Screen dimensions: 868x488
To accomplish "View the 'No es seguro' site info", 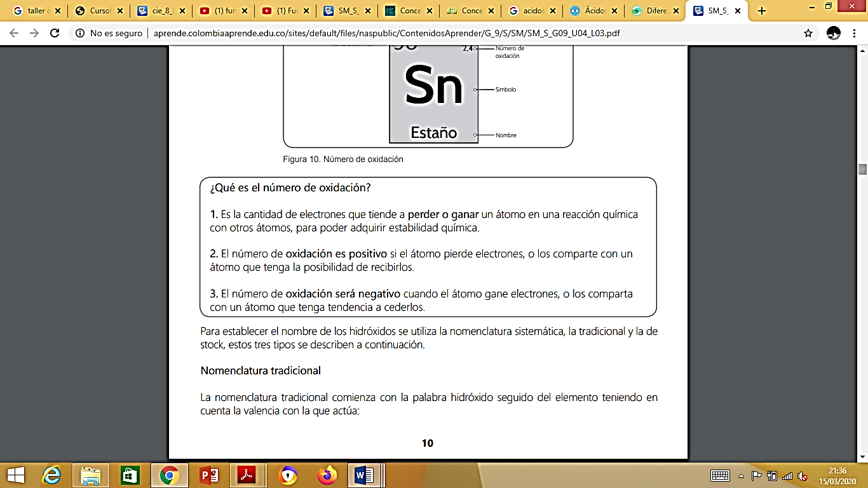I will coord(109,33).
